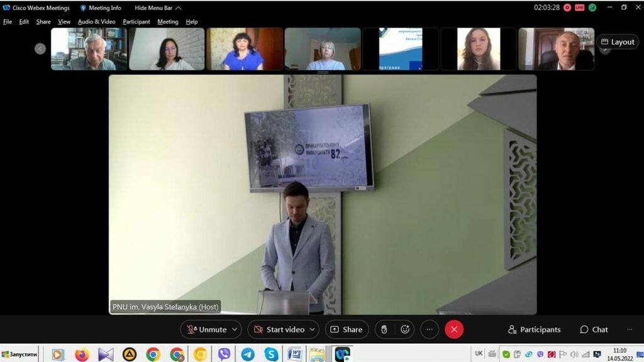Image resolution: width=644 pixels, height=362 pixels.
Task: Expand the Unmute audio options arrow
Action: pyautogui.click(x=235, y=329)
